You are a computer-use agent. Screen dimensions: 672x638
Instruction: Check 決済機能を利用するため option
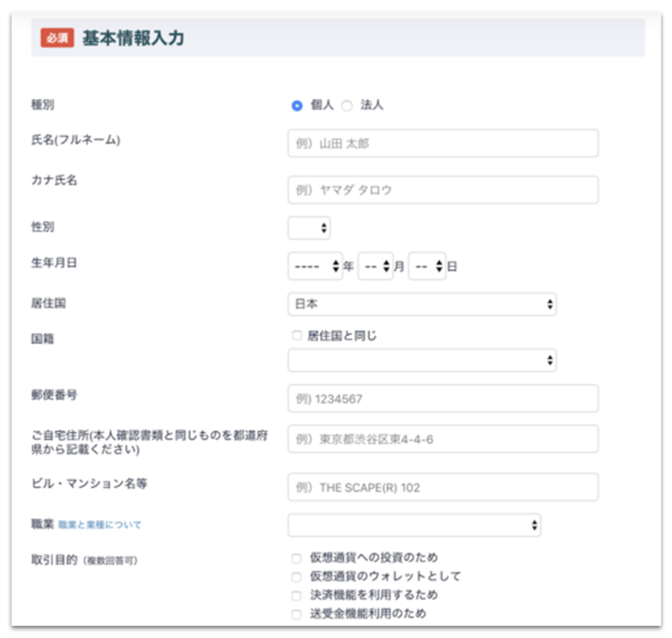295,595
